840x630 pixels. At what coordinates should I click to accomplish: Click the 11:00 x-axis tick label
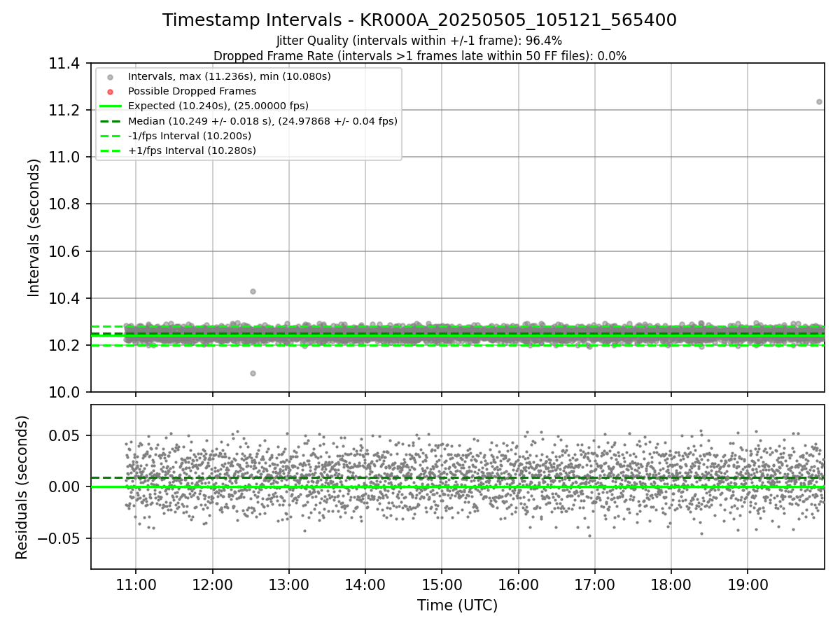(136, 584)
